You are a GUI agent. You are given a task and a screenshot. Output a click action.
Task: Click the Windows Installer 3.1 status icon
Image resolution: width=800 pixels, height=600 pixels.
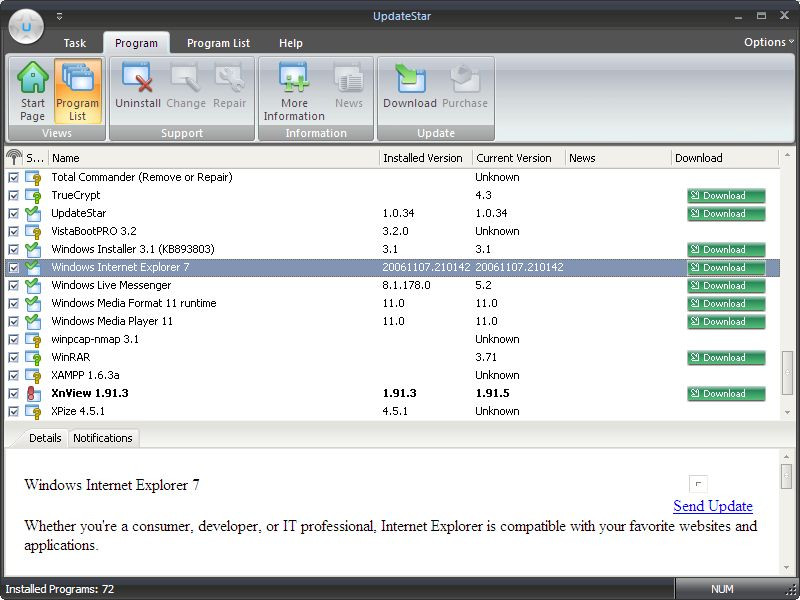(x=33, y=249)
